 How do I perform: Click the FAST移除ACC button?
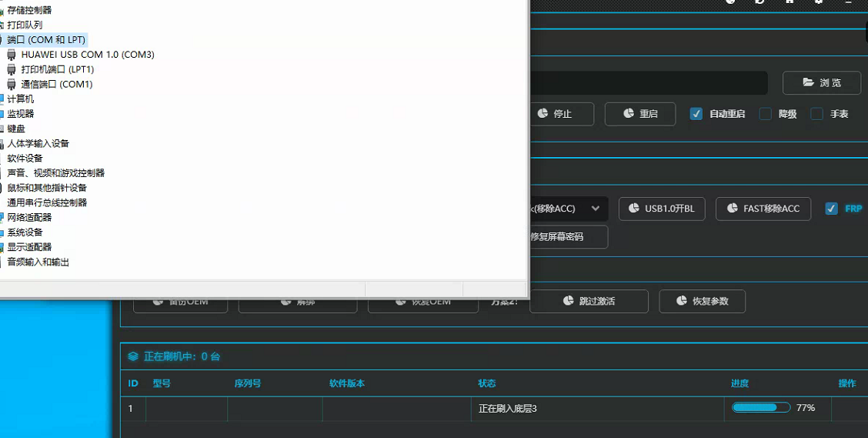(763, 209)
